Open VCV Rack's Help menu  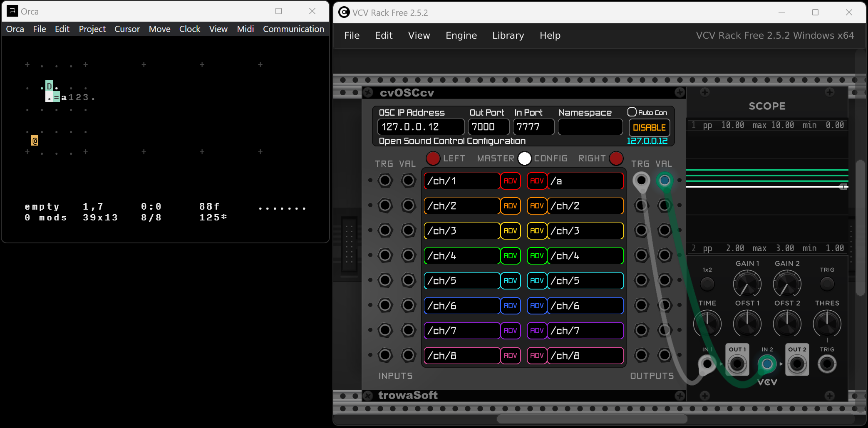pos(550,35)
